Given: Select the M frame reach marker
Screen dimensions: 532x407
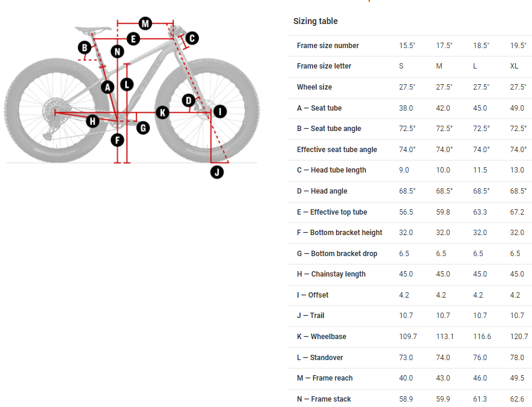Looking at the screenshot, I should coord(145,23).
